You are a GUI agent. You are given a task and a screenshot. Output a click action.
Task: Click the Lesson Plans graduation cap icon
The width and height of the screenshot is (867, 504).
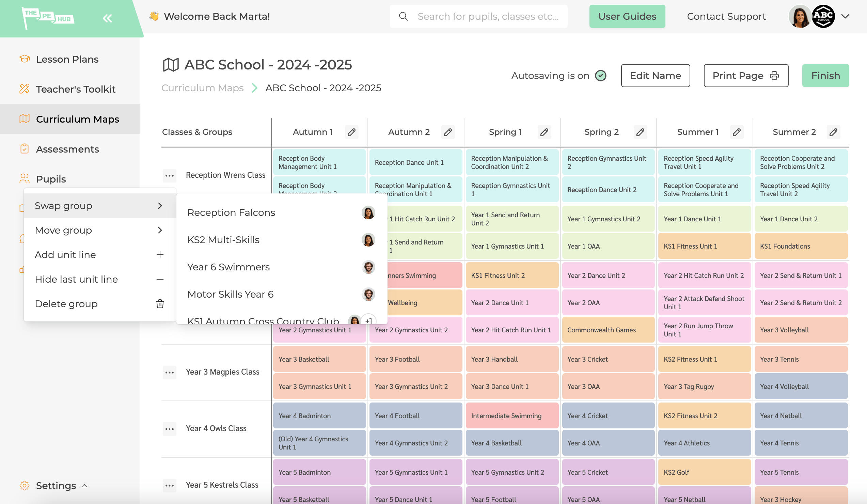pyautogui.click(x=25, y=59)
